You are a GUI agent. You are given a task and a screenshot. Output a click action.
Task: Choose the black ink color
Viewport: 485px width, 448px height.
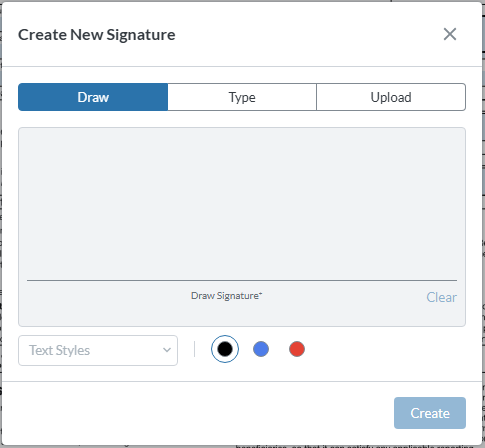click(x=225, y=349)
